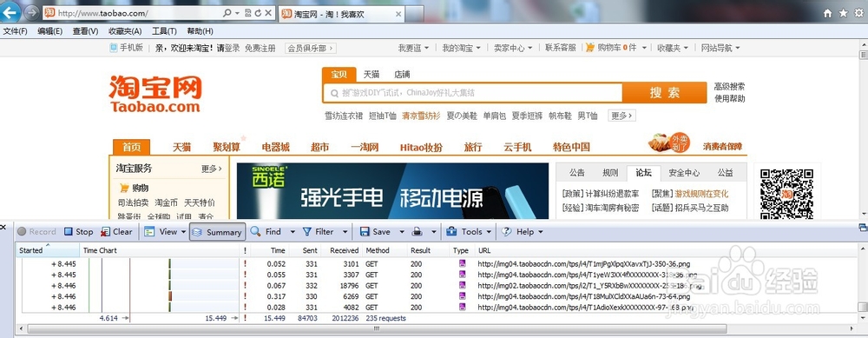Expand the 收藏夹 dropdown in the Taobao top bar
Viewport: 868px width, 338px height.
click(673, 48)
